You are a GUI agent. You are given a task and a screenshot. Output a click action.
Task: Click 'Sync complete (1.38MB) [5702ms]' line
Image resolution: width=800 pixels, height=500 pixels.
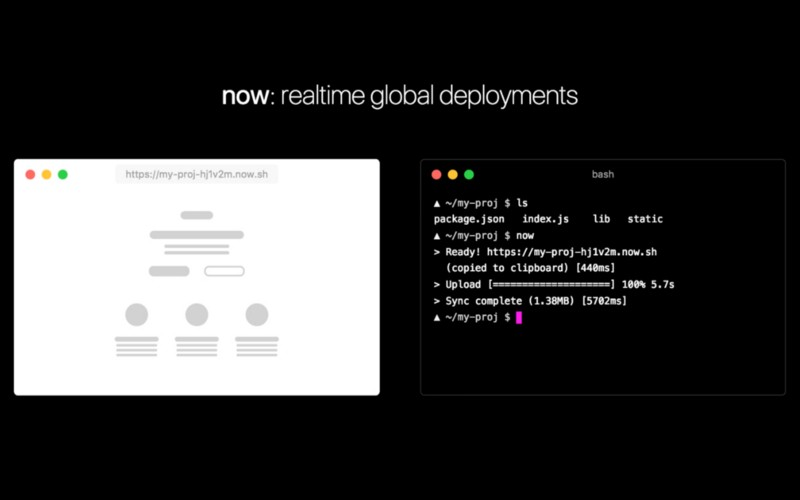(x=536, y=301)
